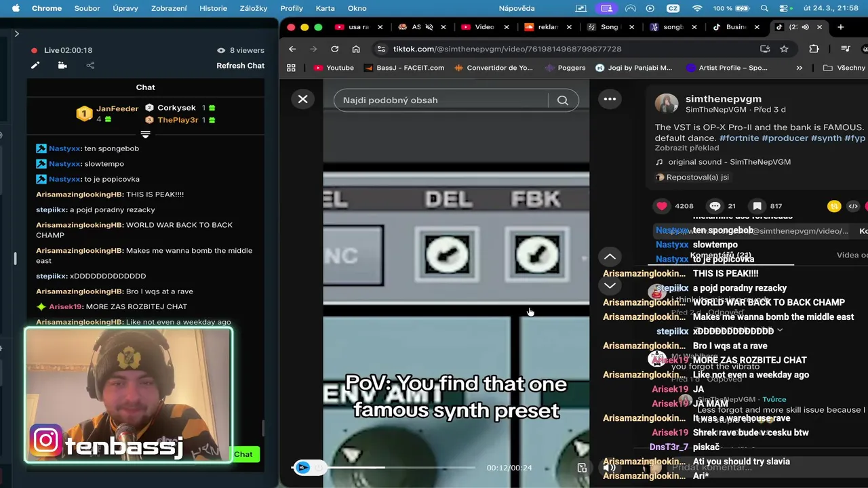Viewport: 868px width, 488px height.
Task: Go back in Chrome with the back arrow
Action: coord(292,49)
